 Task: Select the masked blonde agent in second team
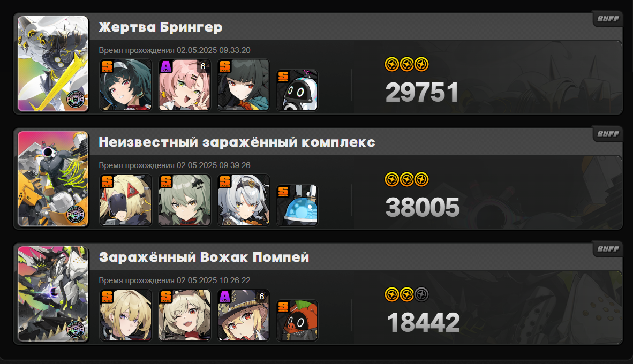pyautogui.click(x=125, y=200)
